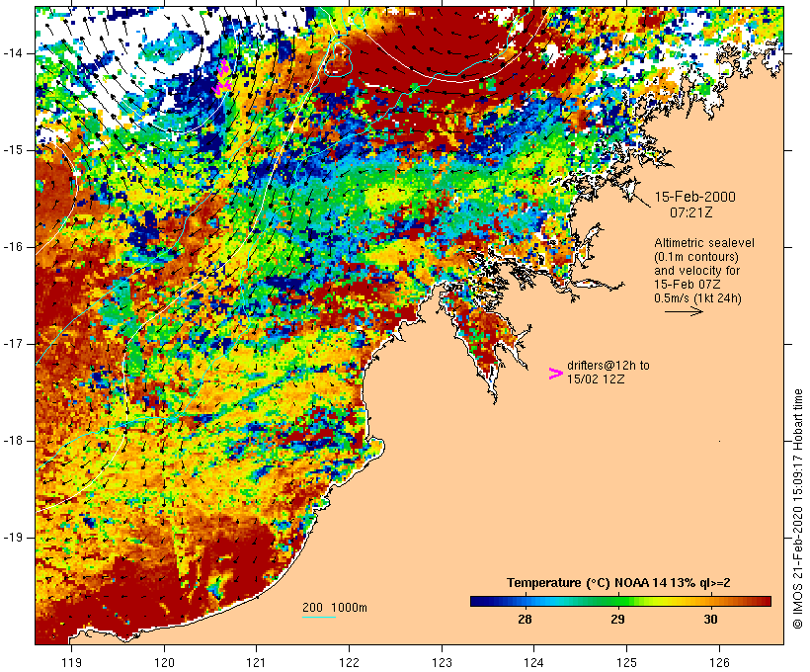Click the 'Altimetric sealevel' legend text
810x672 pixels.
tap(704, 243)
